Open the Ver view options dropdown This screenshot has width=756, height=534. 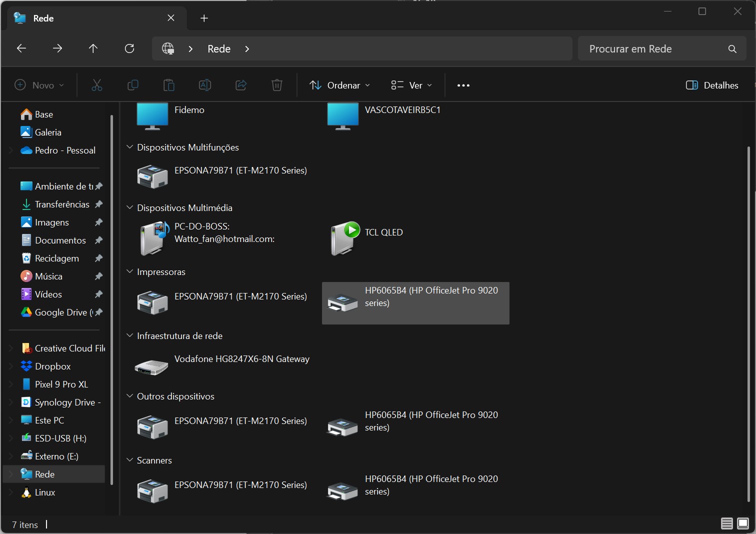pos(411,85)
